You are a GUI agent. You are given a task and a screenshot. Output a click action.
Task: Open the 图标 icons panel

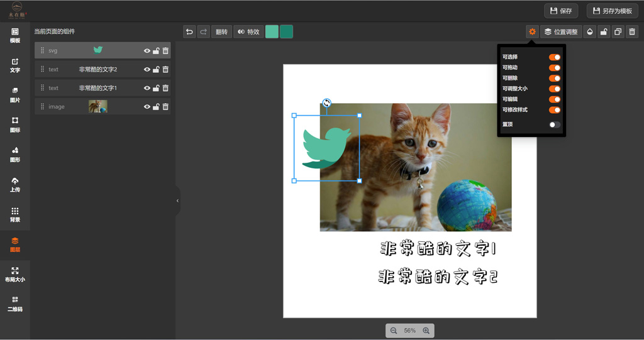15,125
